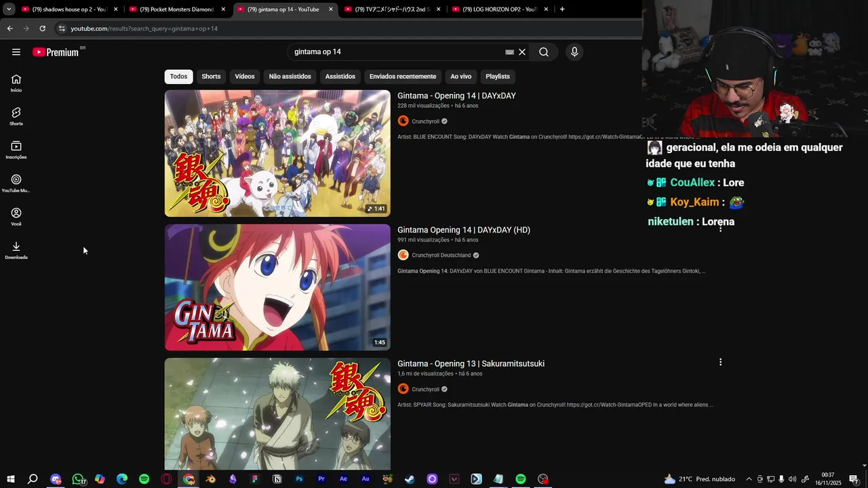This screenshot has height=488, width=868.
Task: View site information icon in address bar
Action: tap(62, 28)
